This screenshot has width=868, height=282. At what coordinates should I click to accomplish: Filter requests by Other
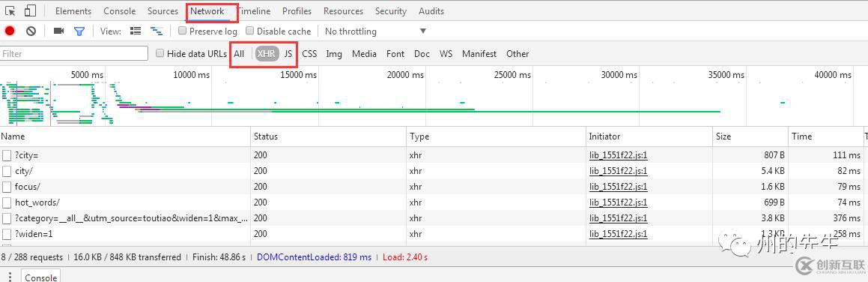(x=518, y=54)
